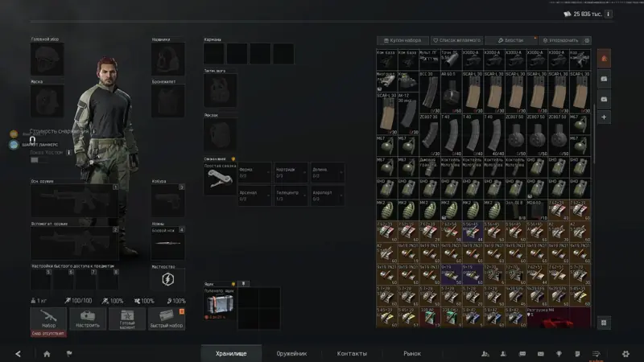
Task: Click the storage grid vertical scrollbar
Action: pyautogui.click(x=594, y=135)
